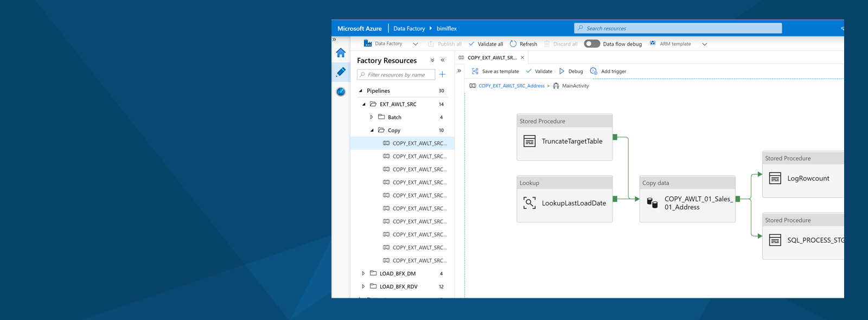Image resolution: width=868 pixels, height=320 pixels.
Task: Click LookupLastLoadDate green output connector
Action: [615, 199]
